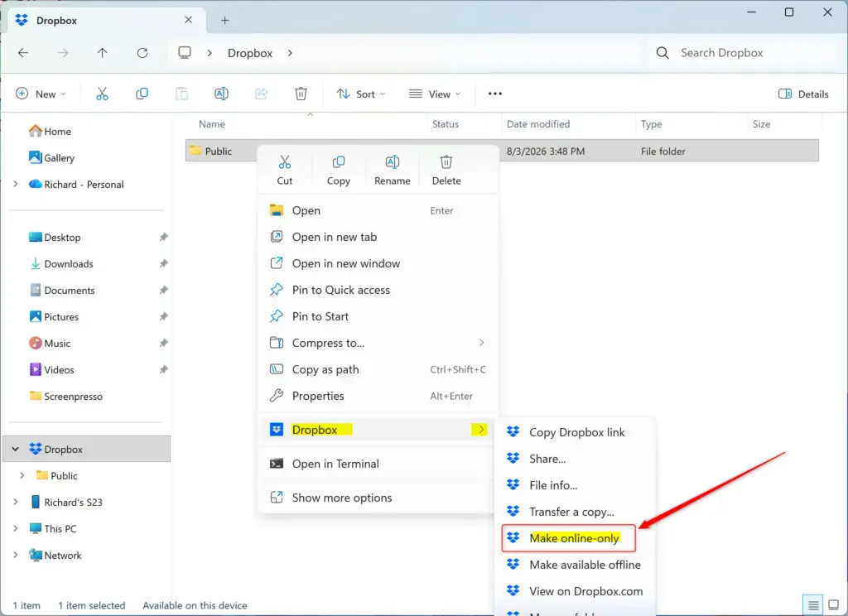The image size is (848, 616).
Task: Switch to the large thumbnails view icon
Action: [833, 604]
